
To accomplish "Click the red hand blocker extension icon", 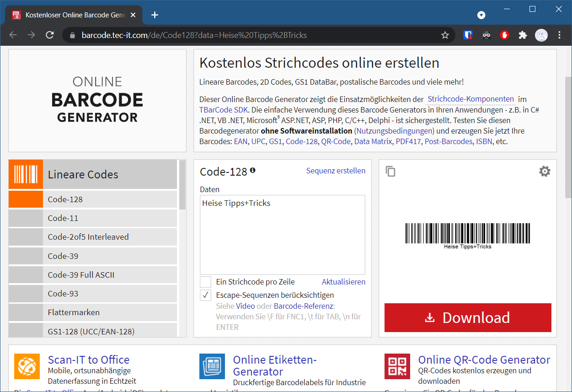I will click(504, 35).
